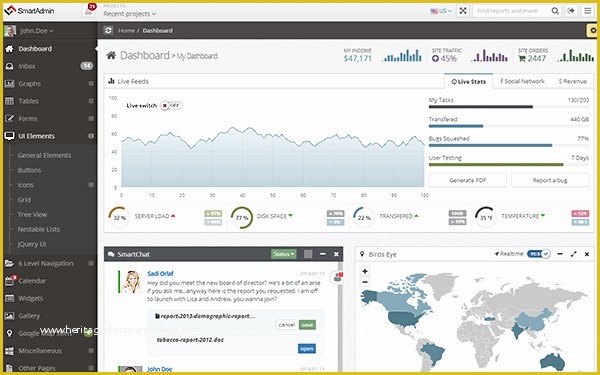Expand the Icons submenu
600x375 pixels.
point(26,185)
